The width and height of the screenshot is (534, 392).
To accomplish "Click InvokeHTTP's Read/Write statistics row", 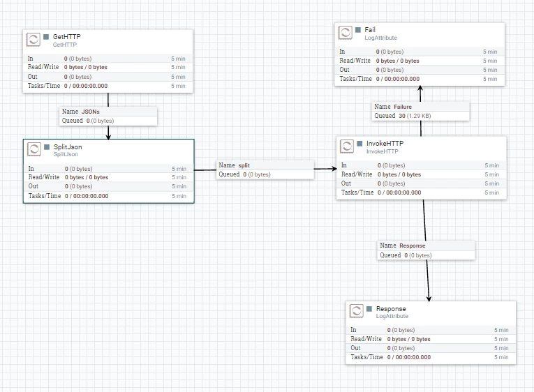I will [x=422, y=174].
